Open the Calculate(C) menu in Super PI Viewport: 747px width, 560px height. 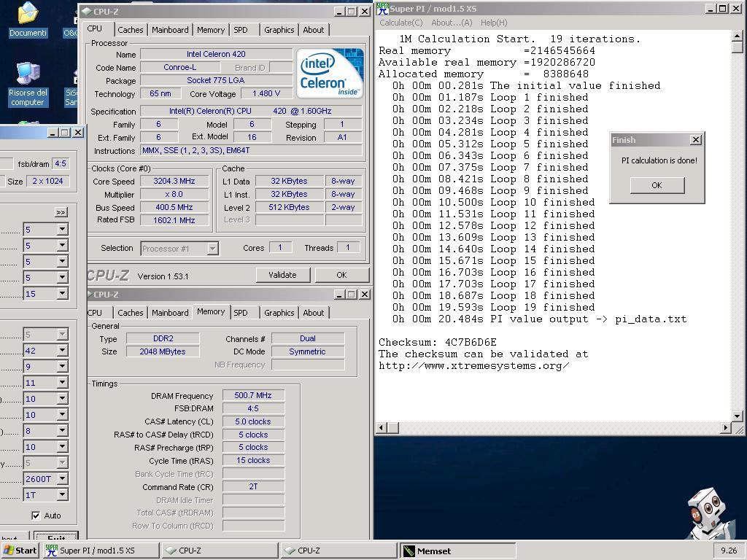pos(400,23)
